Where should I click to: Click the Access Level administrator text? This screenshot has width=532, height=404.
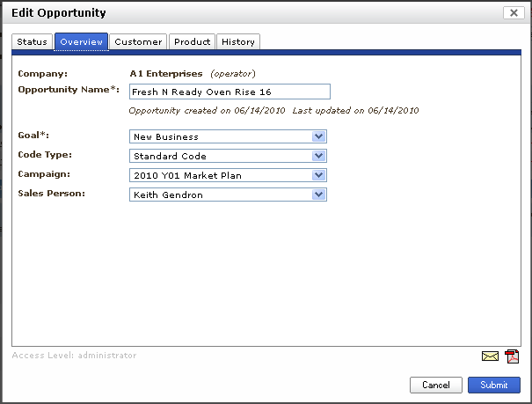point(74,356)
